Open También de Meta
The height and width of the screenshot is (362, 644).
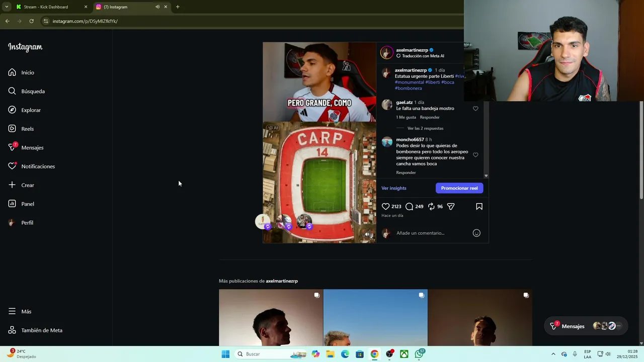pos(35,330)
